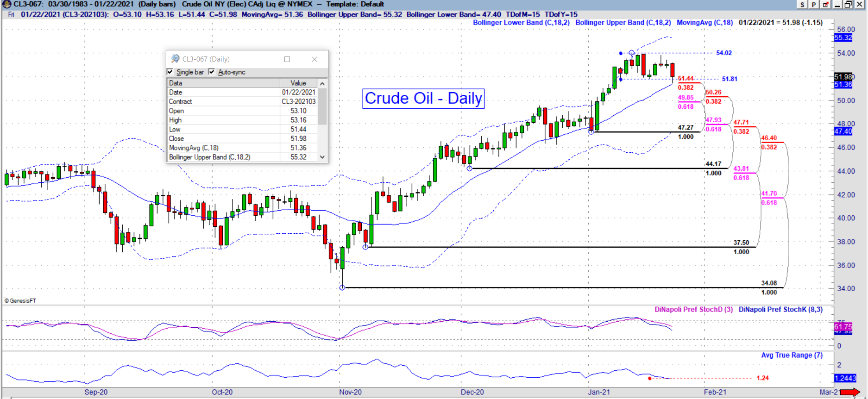Click the 34.08 Fibonacci level label
The height and width of the screenshot is (399, 868).
(x=768, y=283)
